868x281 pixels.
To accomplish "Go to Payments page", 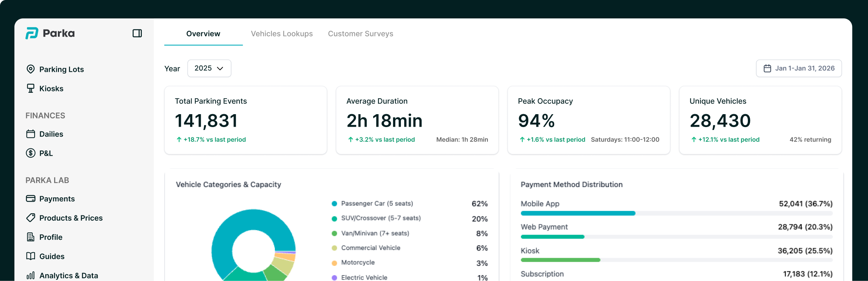I will point(51,199).
